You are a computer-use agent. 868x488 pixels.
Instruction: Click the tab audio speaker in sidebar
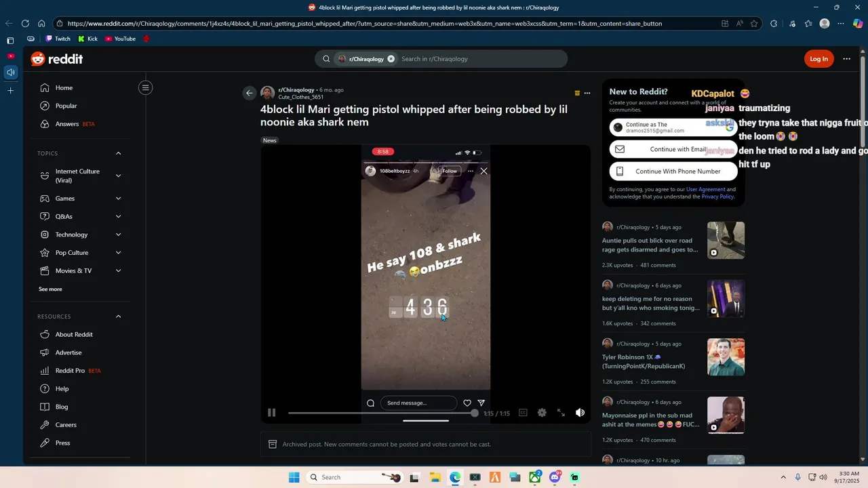pyautogui.click(x=10, y=72)
